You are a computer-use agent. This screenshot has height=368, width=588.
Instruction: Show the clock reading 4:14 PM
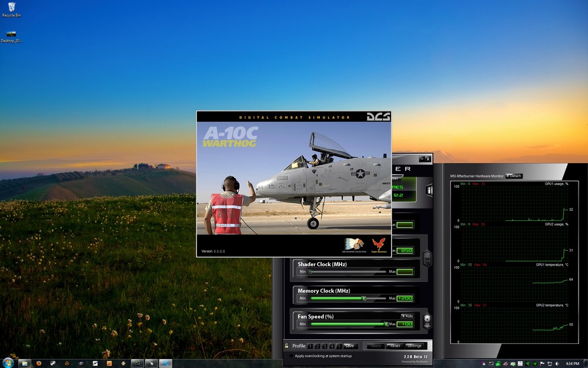pyautogui.click(x=573, y=363)
